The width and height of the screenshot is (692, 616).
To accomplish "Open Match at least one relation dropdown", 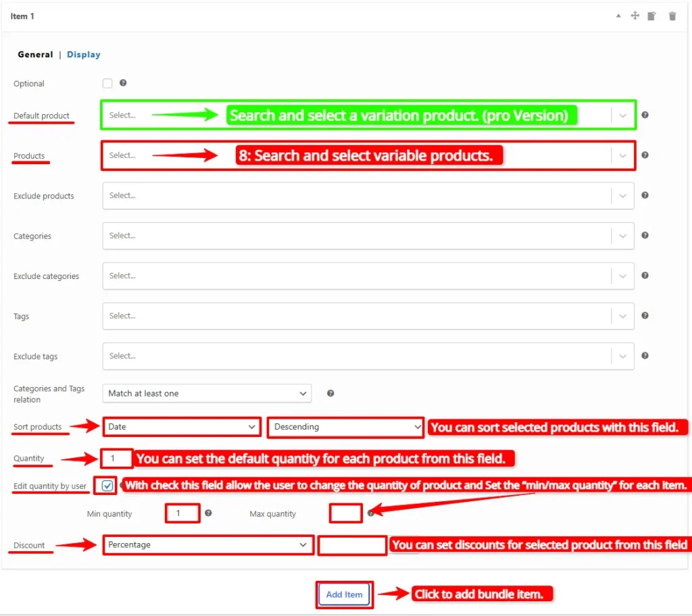I will (207, 393).
